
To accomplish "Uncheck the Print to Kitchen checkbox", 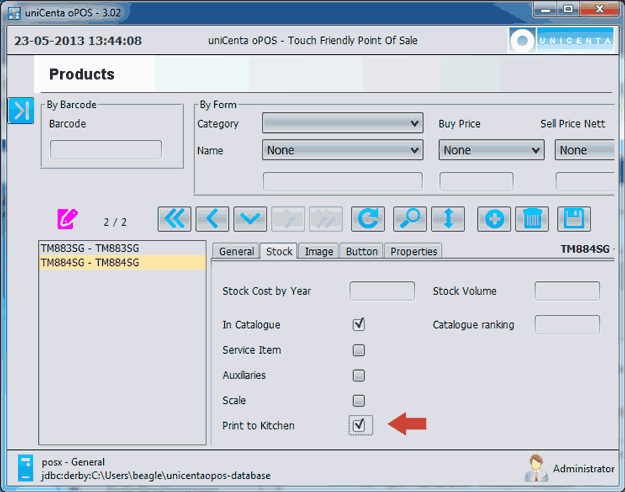I will pos(359,425).
